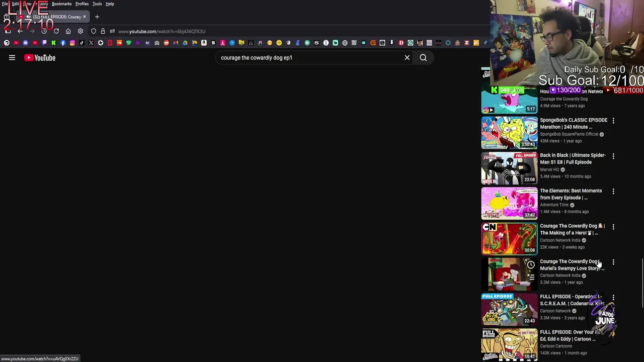Viewport: 644px width, 362px height.
Task: Open the Facebook bookmark icon
Action: [x=63, y=43]
